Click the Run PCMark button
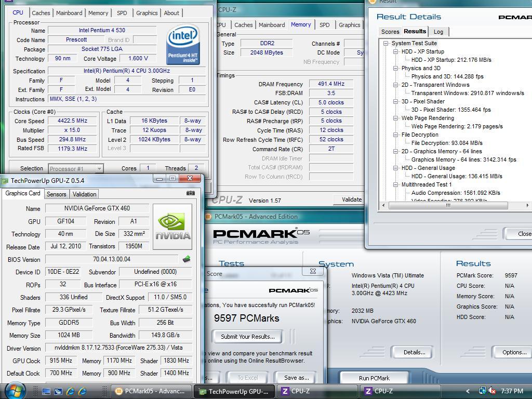532x399 pixels. 374,378
